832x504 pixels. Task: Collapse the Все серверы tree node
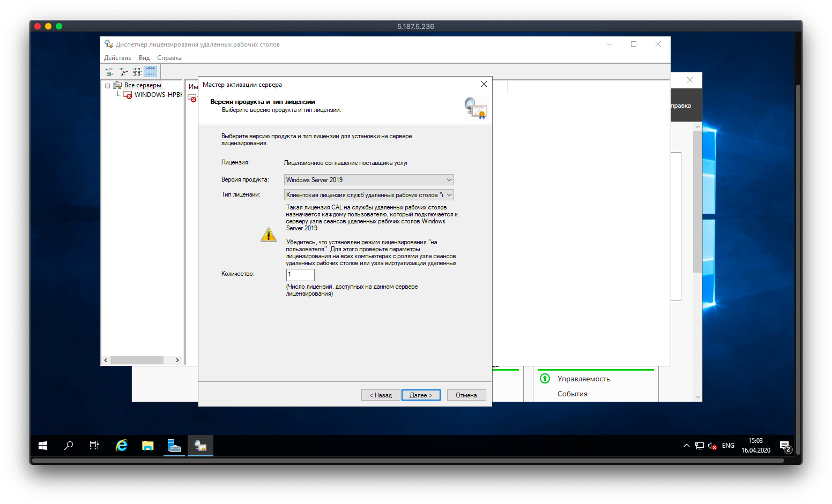point(107,86)
